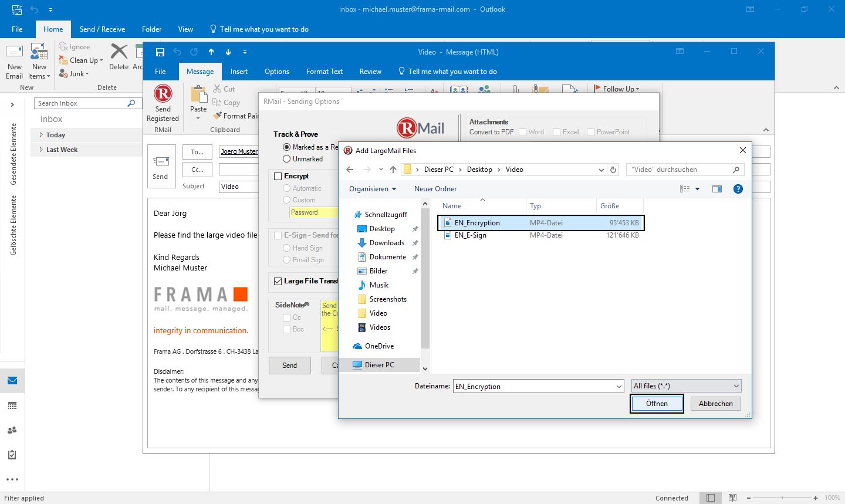Switch to Send / Receive tab in Outlook
This screenshot has height=504, width=845.
[x=102, y=29]
